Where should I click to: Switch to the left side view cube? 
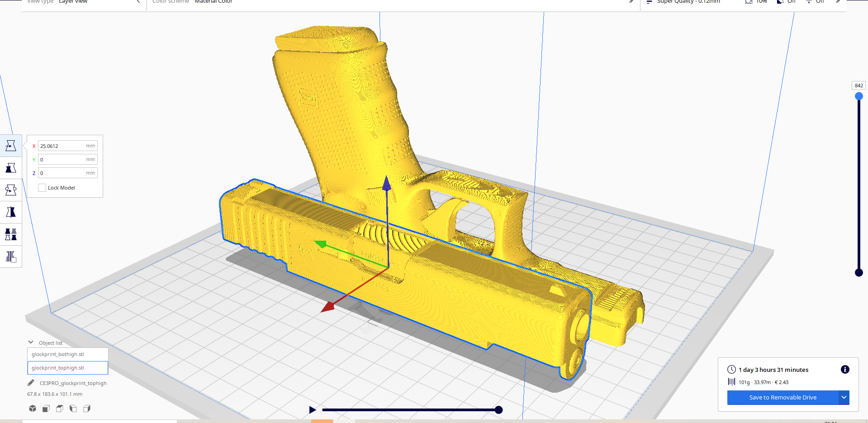(x=73, y=409)
